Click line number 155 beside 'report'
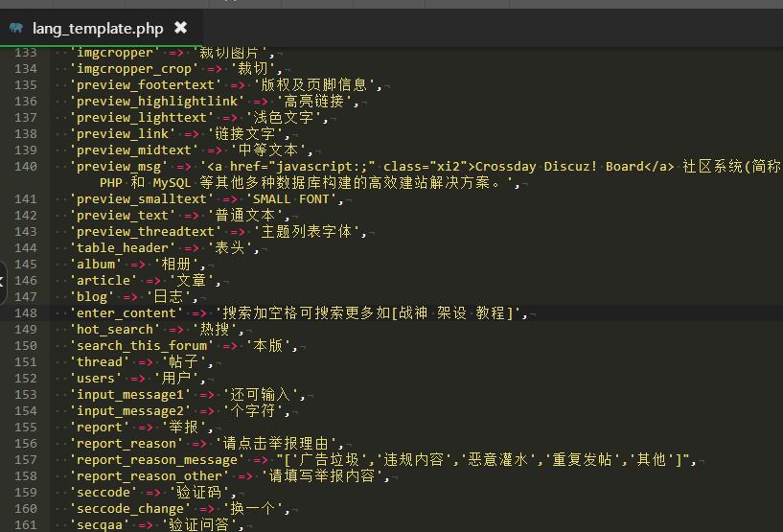Viewport: 783px width, 532px height. coord(26,427)
